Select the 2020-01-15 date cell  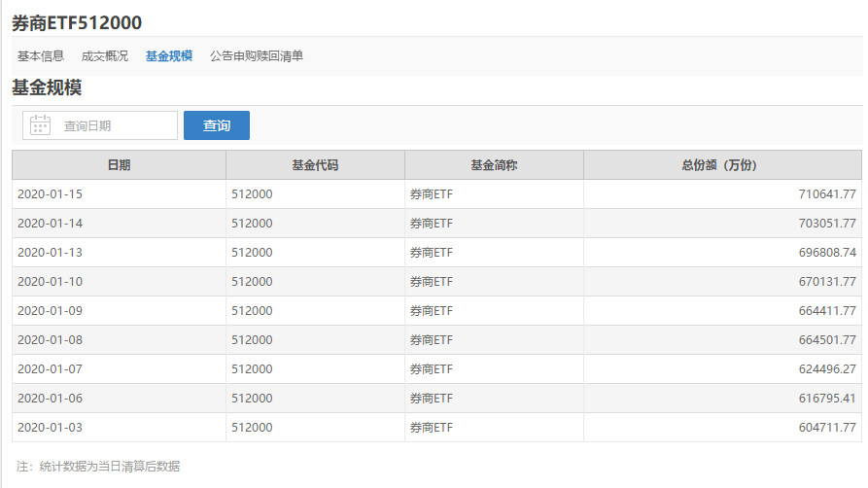pyautogui.click(x=51, y=194)
